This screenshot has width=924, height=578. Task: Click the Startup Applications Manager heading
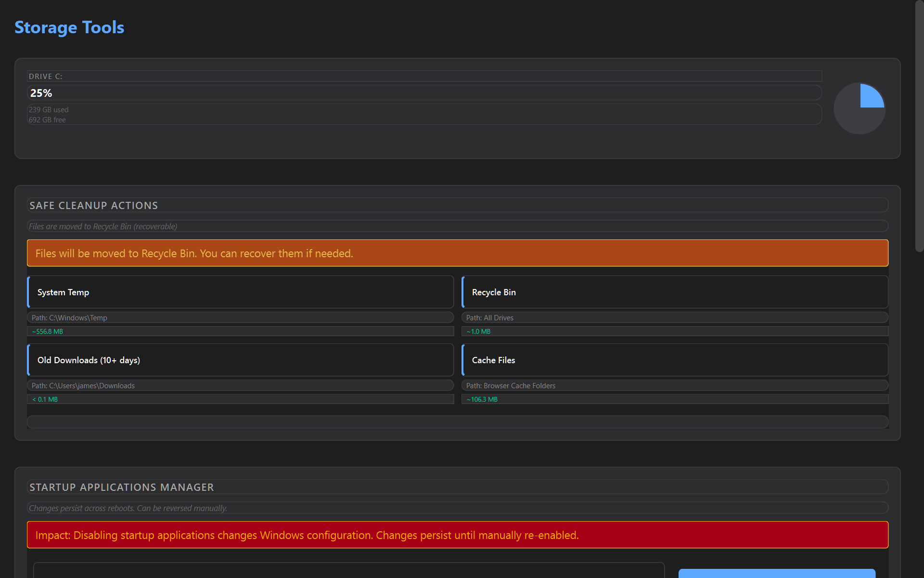[122, 487]
